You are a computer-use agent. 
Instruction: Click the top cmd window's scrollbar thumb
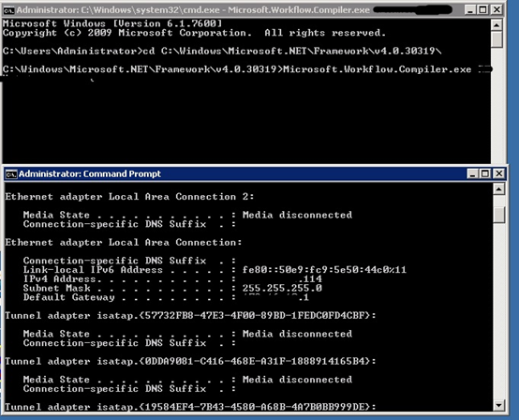[x=497, y=39]
